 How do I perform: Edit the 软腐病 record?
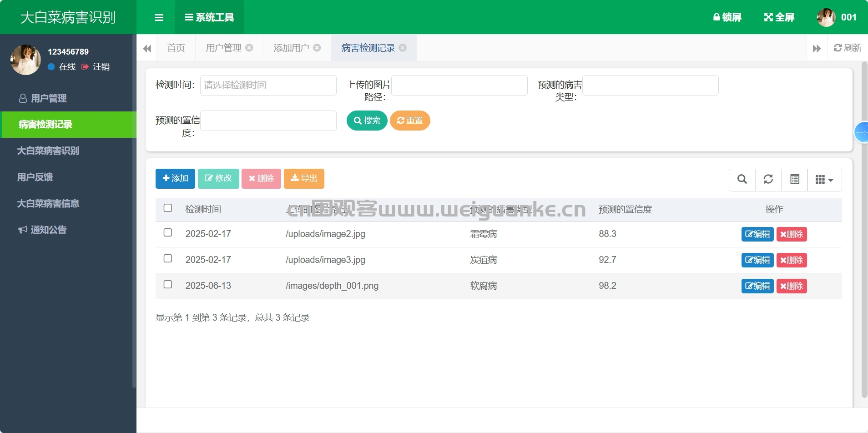[x=757, y=286]
